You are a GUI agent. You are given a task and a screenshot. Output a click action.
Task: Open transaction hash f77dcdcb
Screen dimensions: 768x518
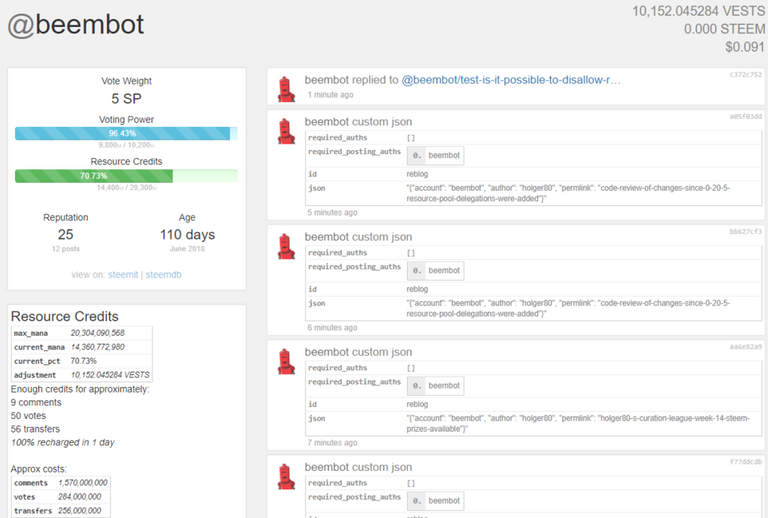click(x=745, y=462)
